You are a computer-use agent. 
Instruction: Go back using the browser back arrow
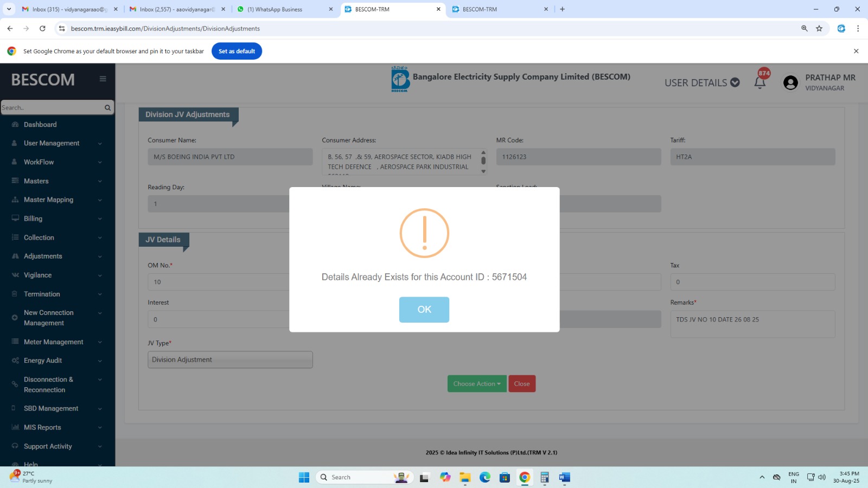(x=10, y=29)
